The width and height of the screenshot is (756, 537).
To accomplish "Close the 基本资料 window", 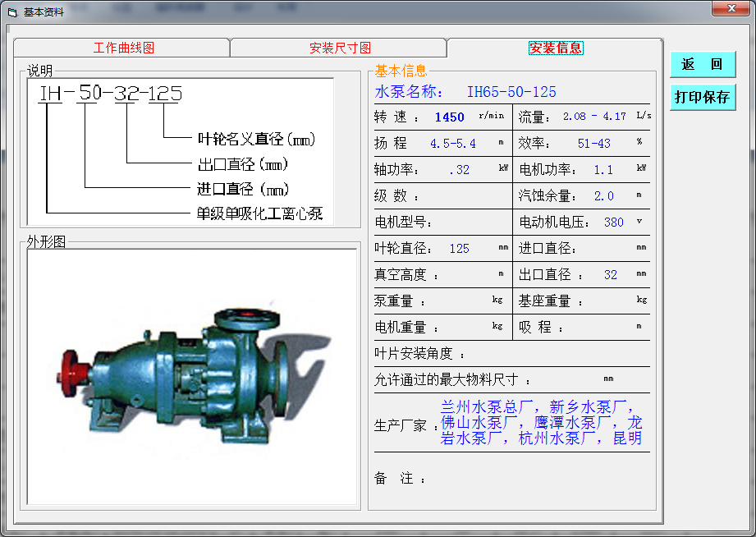I will tap(731, 8).
